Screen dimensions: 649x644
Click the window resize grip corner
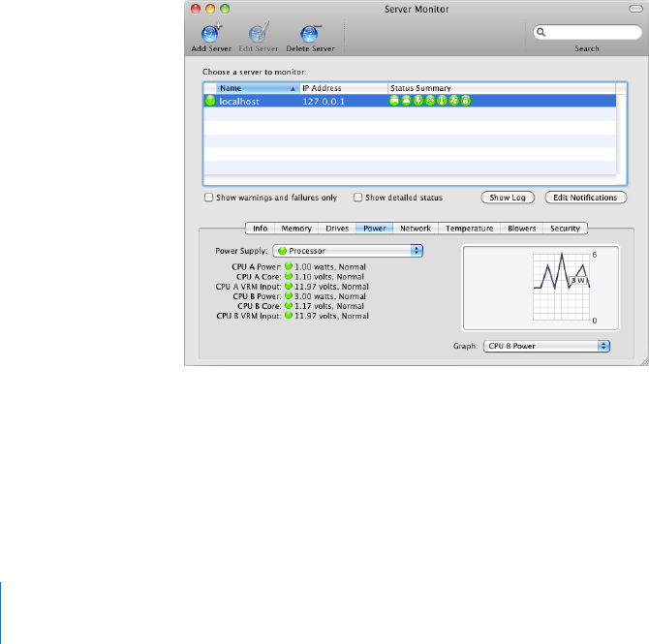click(x=644, y=361)
